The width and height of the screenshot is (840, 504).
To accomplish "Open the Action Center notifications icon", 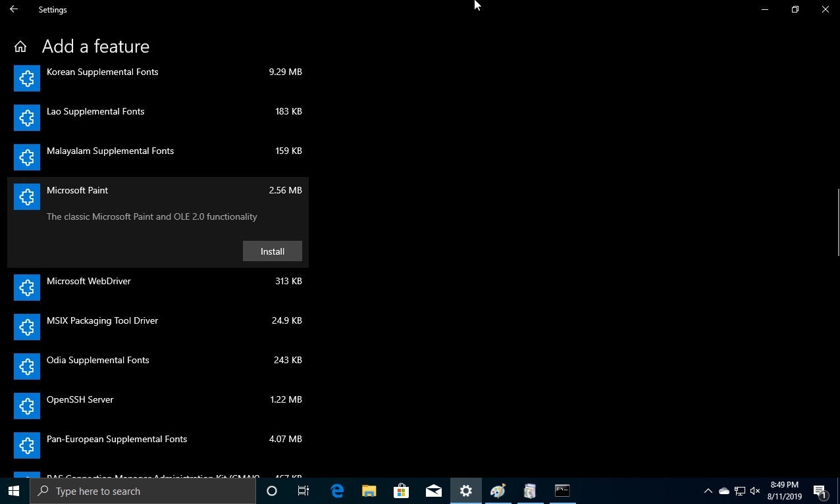I will 821,491.
